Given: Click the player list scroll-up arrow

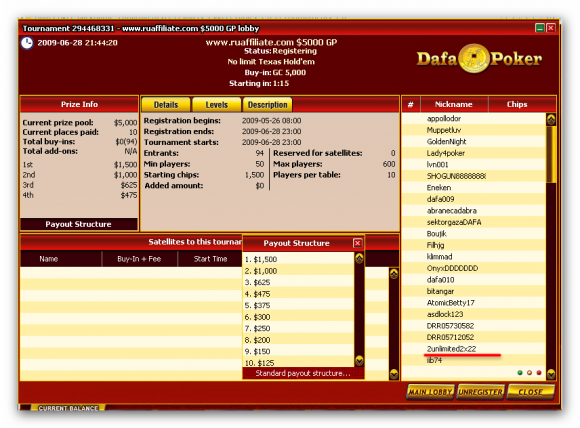Looking at the screenshot, I should tap(551, 119).
